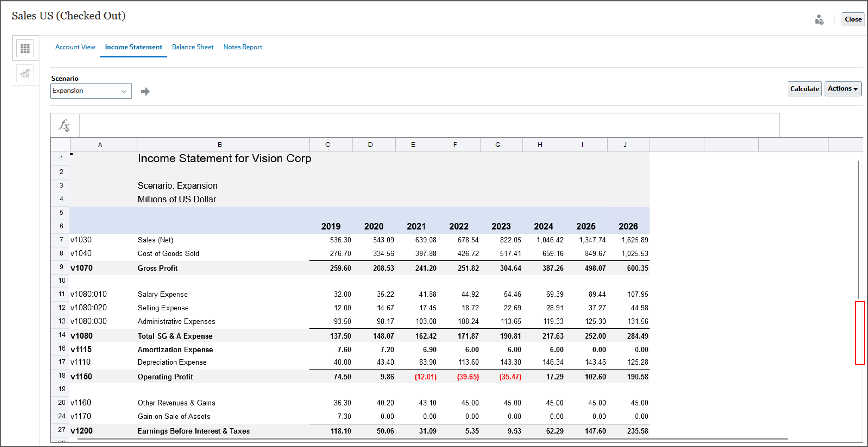This screenshot has width=868, height=447.
Task: Click the Calculate button
Action: pos(805,89)
